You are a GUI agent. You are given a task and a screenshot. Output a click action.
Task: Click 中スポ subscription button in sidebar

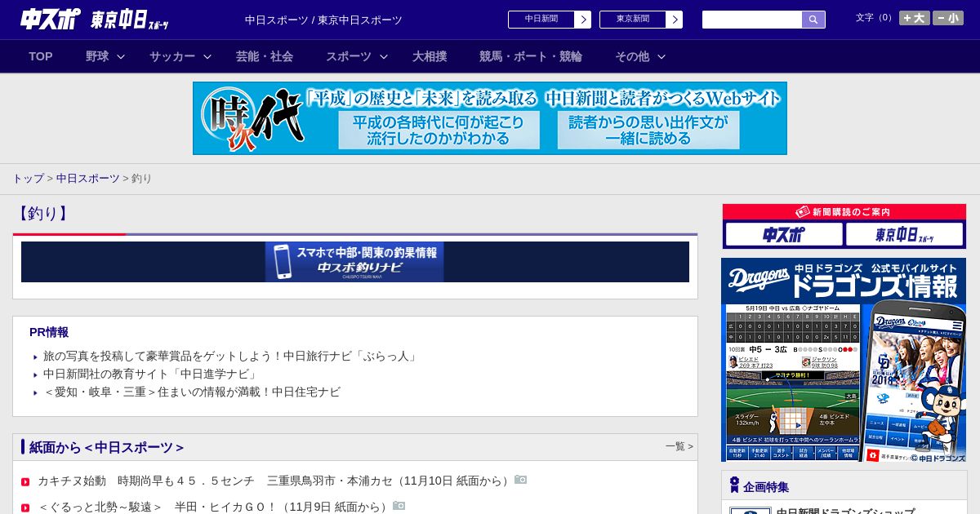point(783,235)
